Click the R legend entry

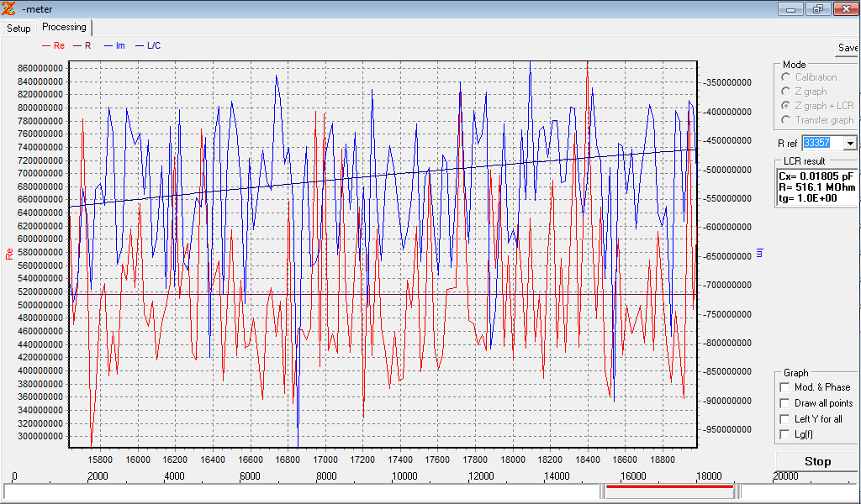click(82, 45)
